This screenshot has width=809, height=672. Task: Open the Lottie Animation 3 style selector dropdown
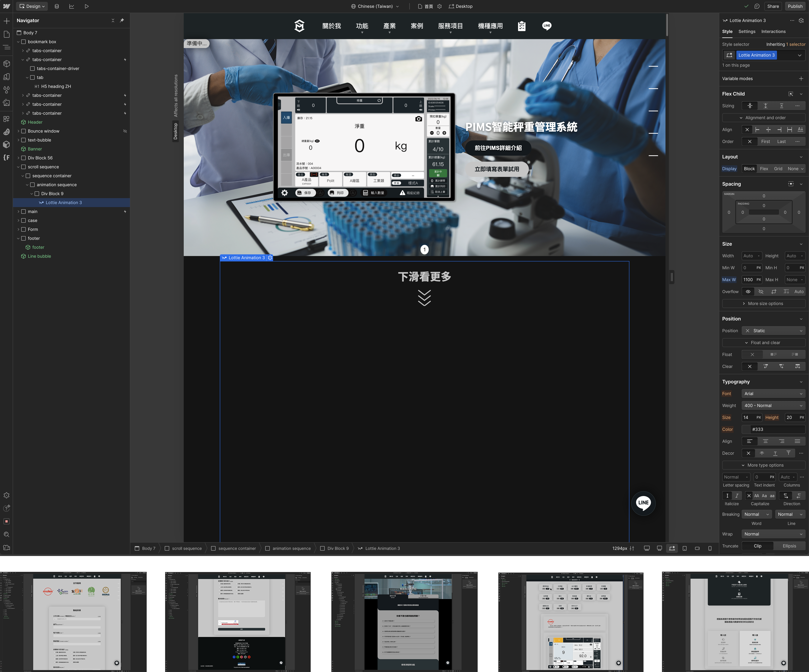pos(799,55)
